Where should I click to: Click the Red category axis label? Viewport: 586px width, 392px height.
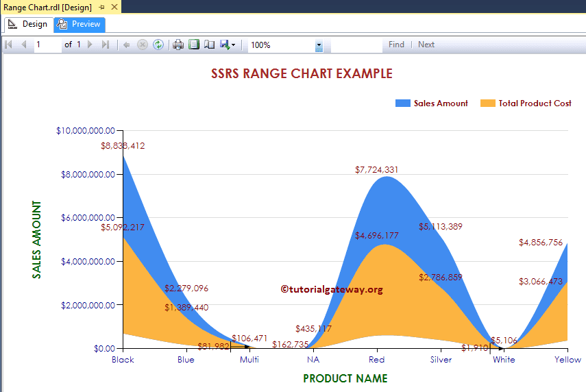[376, 360]
